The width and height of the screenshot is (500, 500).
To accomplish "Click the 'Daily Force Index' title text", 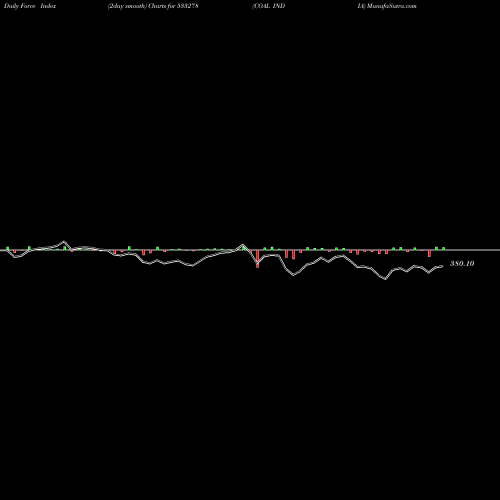I will [30, 6].
